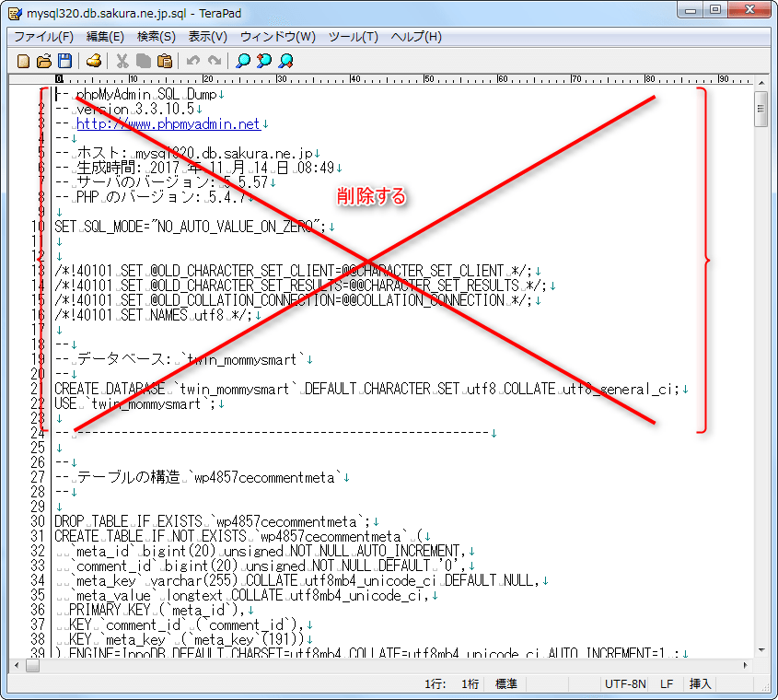The width and height of the screenshot is (778, 700).
Task: Click the UTF-8N encoding status field
Action: coord(625,684)
